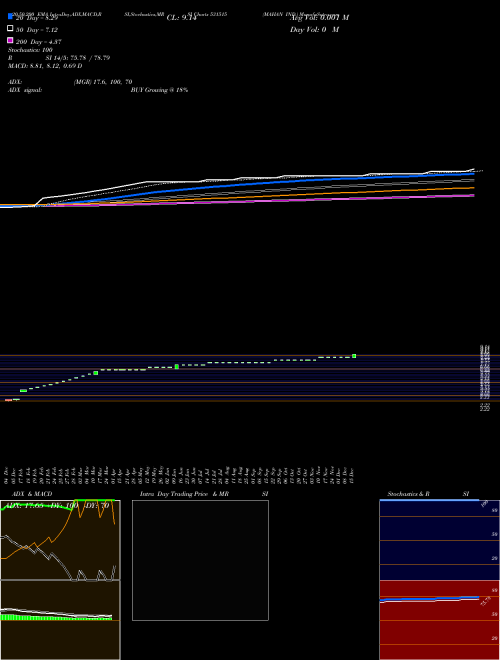Click the 'MACD: 8.81, 8.12, 0.69 D' reading
The image size is (500, 660).
45,66
